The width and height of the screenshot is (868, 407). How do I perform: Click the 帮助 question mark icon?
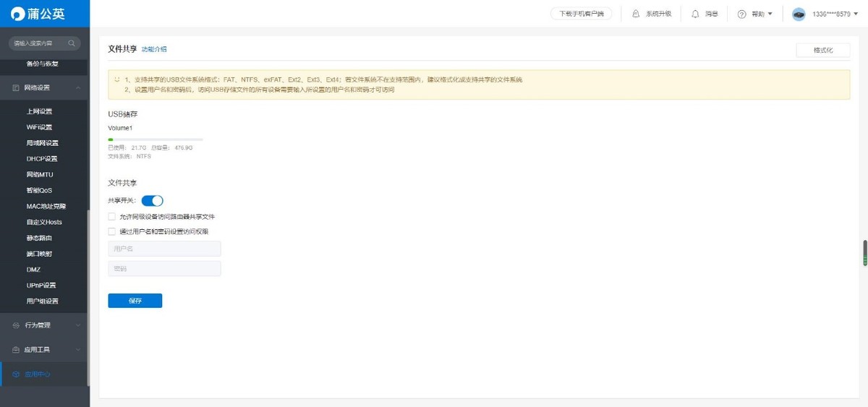(x=741, y=14)
